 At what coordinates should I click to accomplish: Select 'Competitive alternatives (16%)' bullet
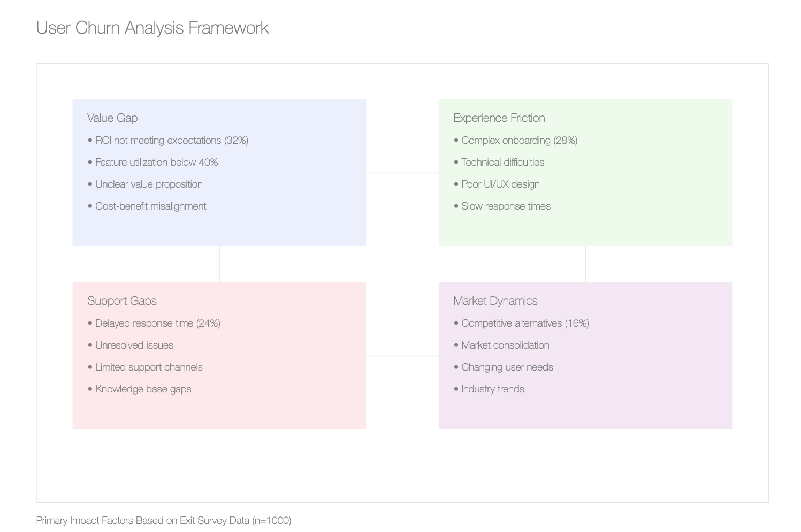point(521,323)
